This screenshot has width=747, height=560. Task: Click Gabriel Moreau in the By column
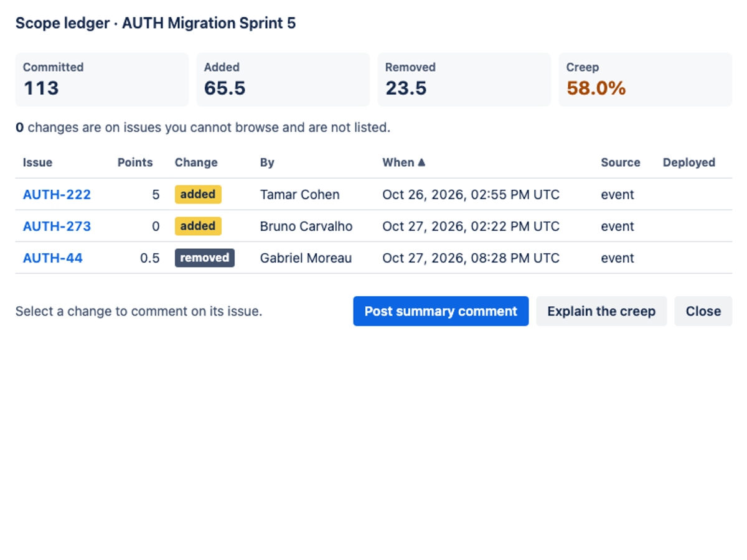[306, 258]
